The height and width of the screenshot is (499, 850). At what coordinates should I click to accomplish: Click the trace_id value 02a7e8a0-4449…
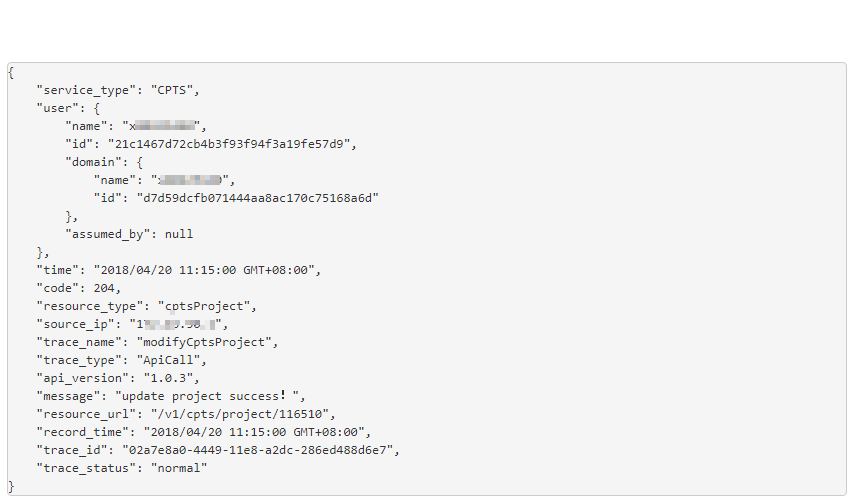pos(257,450)
